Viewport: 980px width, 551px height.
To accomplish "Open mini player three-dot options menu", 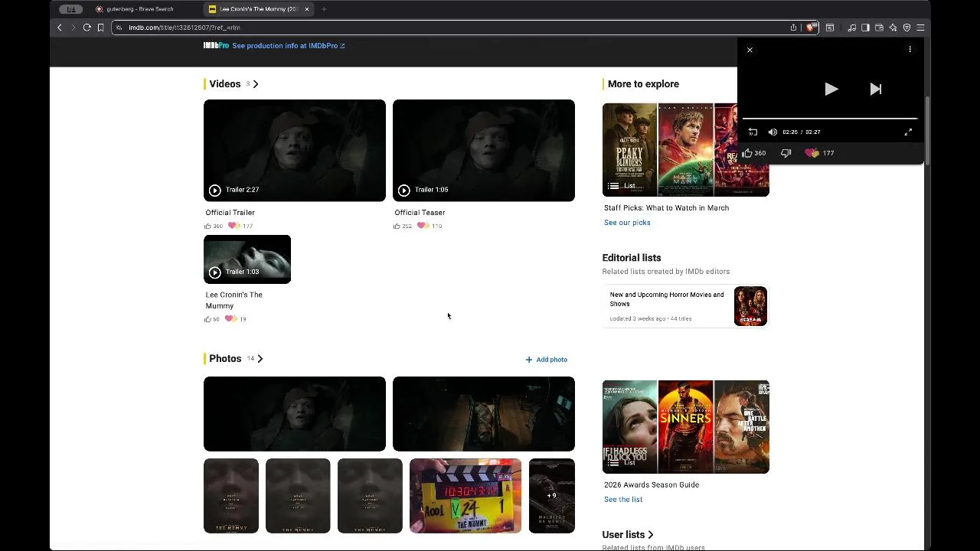I will click(x=910, y=50).
